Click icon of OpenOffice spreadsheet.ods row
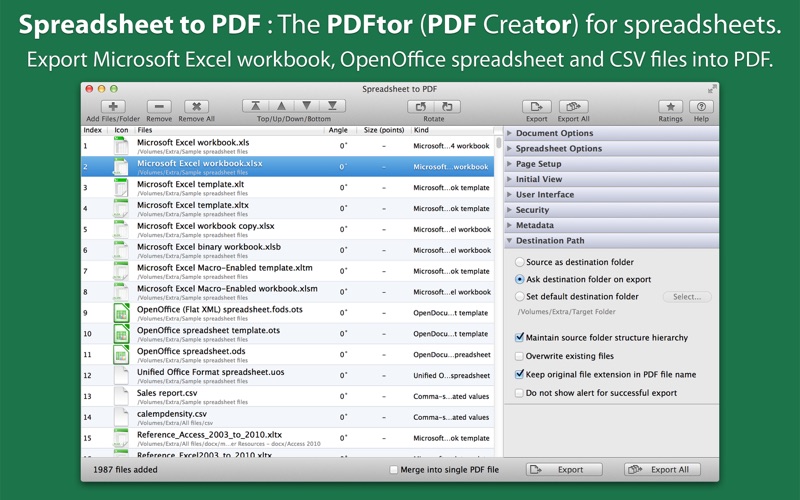The image size is (800, 500). [121, 355]
